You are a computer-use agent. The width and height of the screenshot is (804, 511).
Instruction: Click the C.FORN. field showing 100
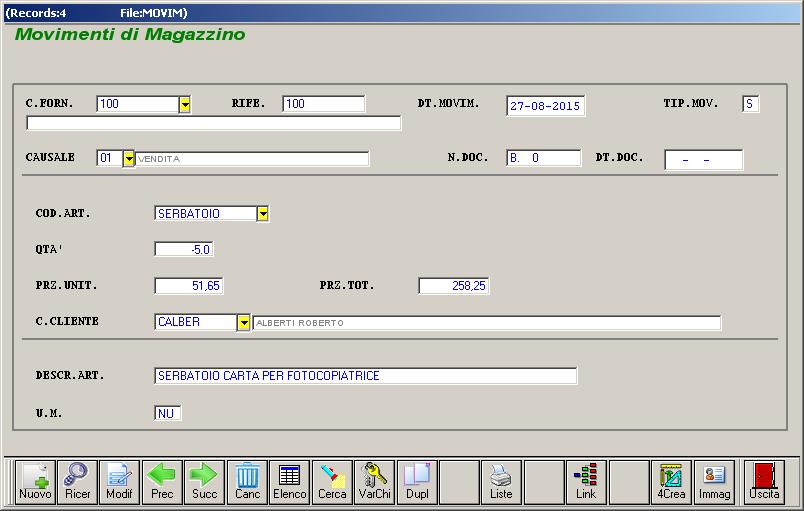tap(137, 104)
